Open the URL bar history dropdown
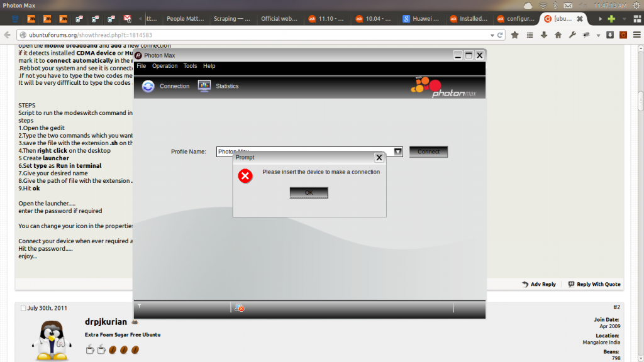Viewport: 644px width, 362px height. (x=492, y=35)
